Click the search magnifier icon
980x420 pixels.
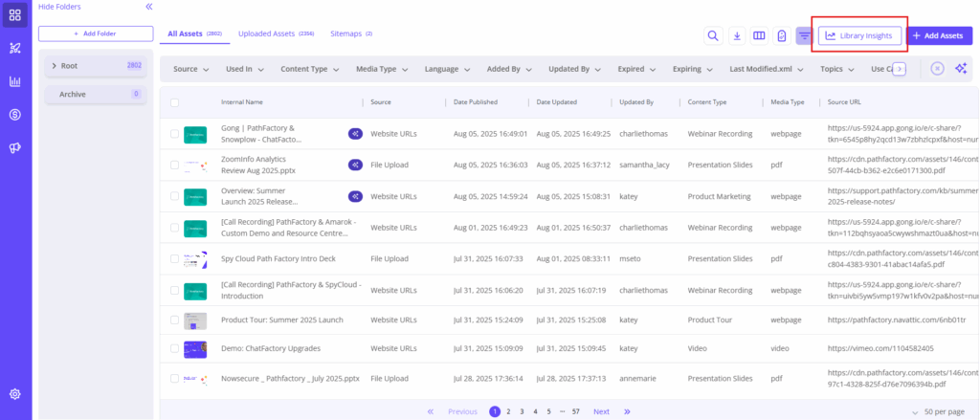tap(712, 35)
